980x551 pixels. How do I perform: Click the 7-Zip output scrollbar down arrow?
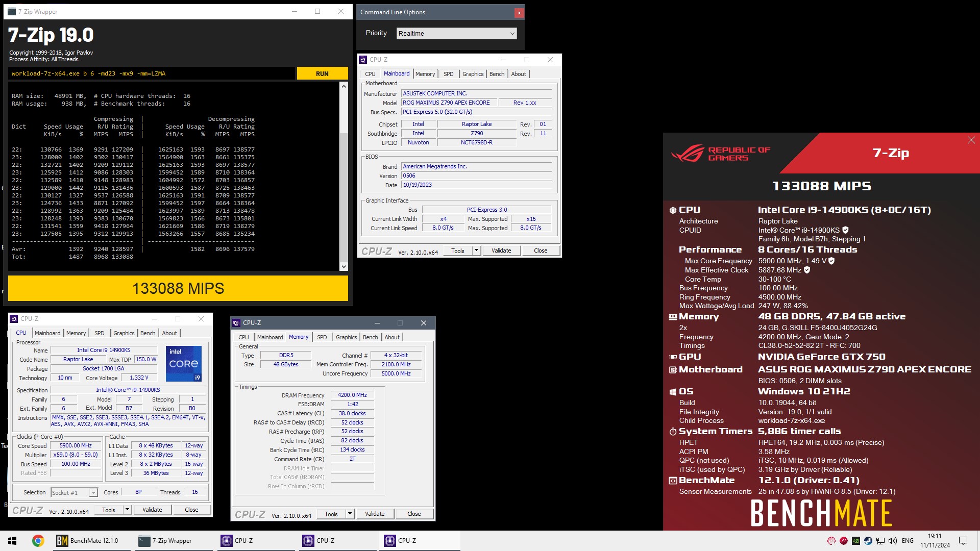point(344,266)
